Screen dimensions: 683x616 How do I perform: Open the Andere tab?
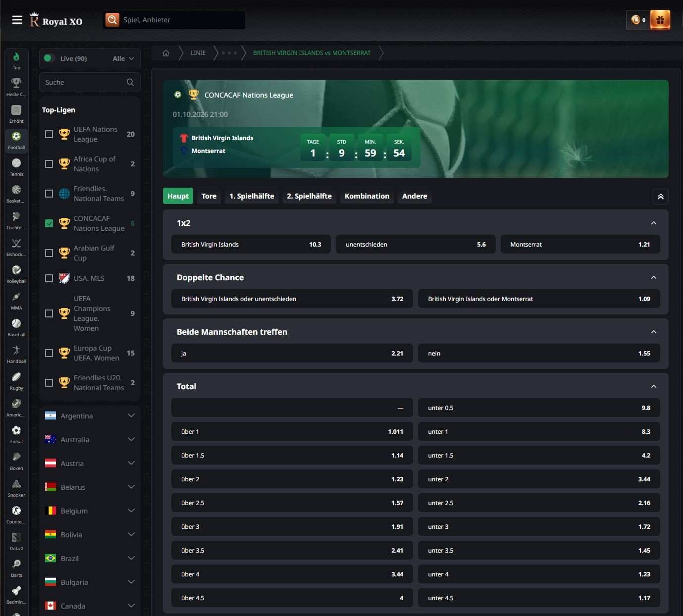[415, 197]
